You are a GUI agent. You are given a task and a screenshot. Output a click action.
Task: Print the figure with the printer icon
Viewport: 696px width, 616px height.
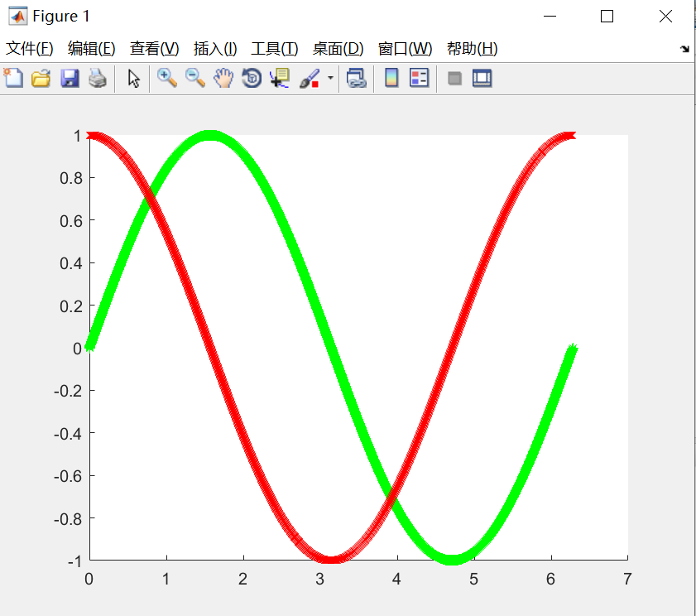98,78
